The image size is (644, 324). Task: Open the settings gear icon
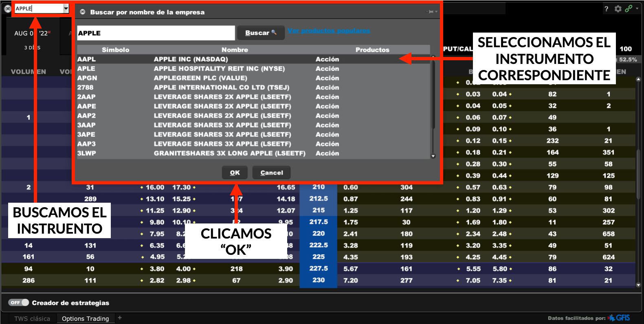[x=618, y=9]
